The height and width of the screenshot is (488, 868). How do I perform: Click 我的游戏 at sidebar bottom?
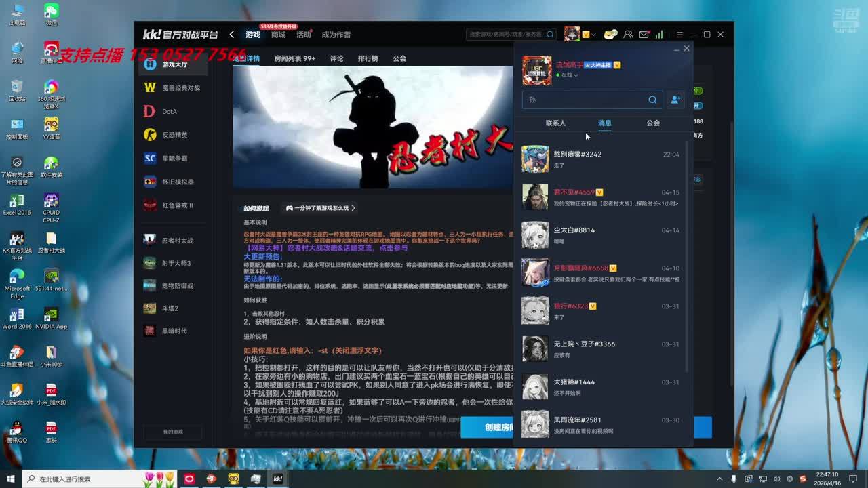[x=173, y=432]
